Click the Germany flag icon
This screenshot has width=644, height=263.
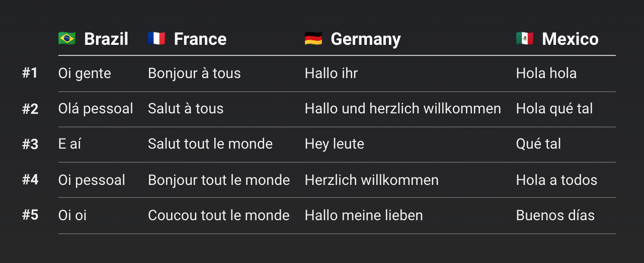pyautogui.click(x=313, y=38)
